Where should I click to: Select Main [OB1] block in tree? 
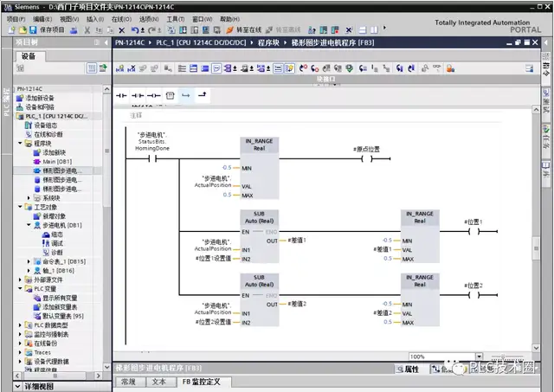(57, 161)
